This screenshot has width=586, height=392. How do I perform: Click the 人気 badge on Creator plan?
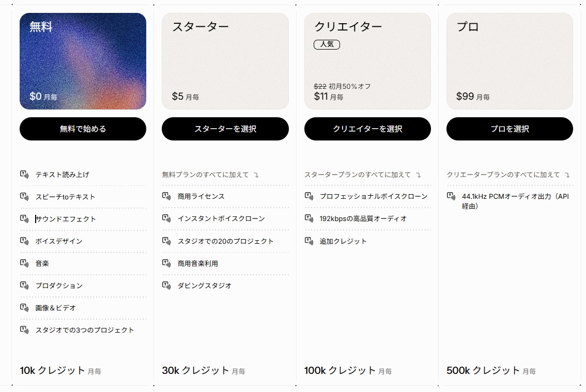pos(327,44)
